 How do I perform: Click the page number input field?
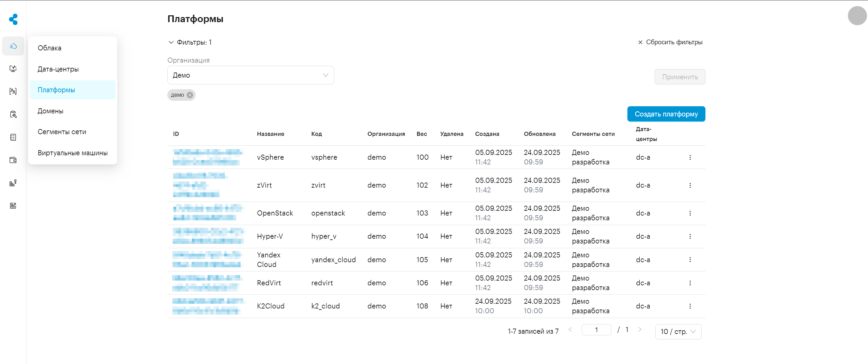point(596,330)
